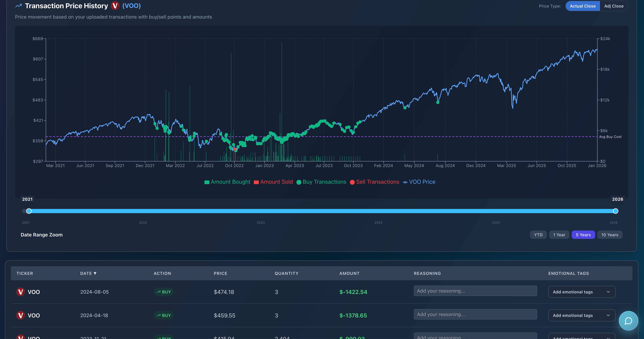Click the VOO logo on the 2024-08-05 row
This screenshot has height=339, width=644.
pyautogui.click(x=20, y=292)
